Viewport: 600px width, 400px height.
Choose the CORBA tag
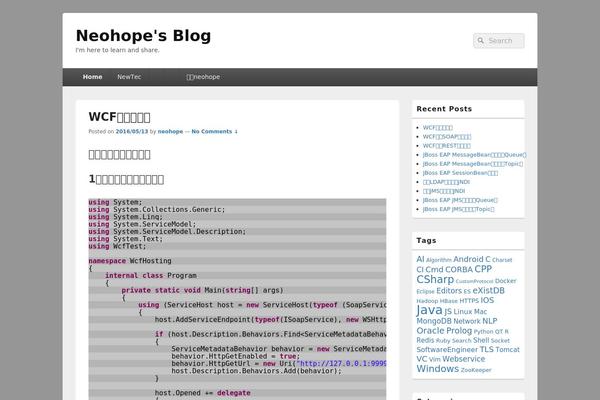(459, 269)
